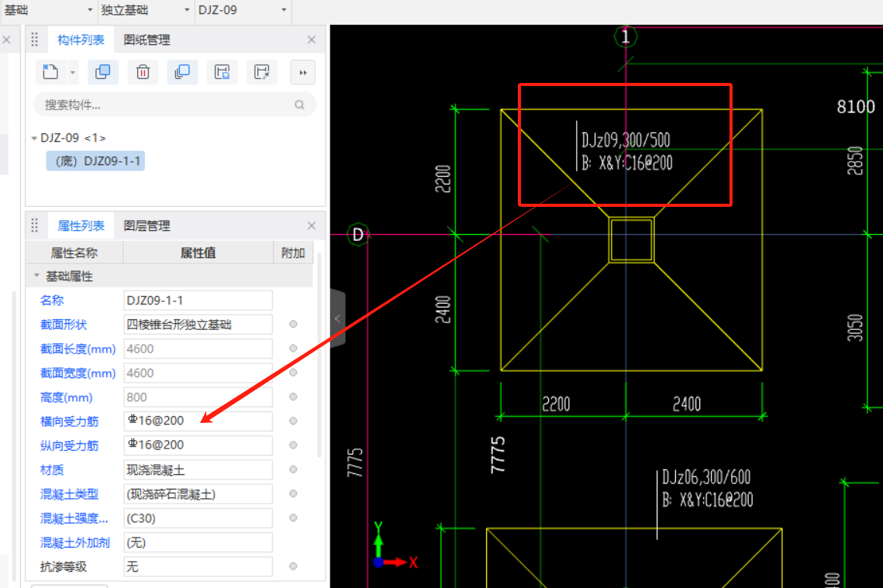Click the copy component icon
The height and width of the screenshot is (588, 883).
[103, 72]
